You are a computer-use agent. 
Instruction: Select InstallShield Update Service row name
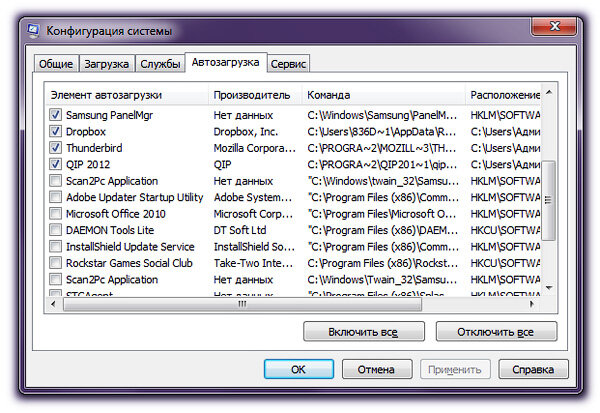(x=130, y=246)
